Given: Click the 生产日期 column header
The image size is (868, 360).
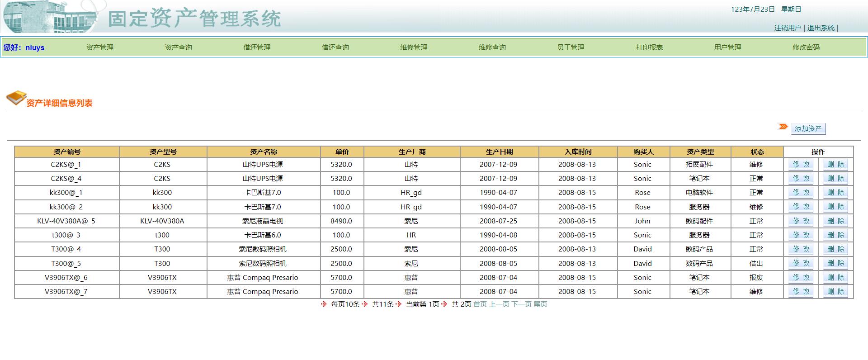Looking at the screenshot, I should click(500, 152).
